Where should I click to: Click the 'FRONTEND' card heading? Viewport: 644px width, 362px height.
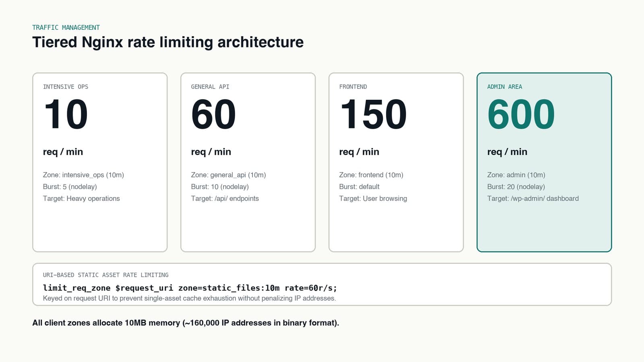(x=353, y=86)
